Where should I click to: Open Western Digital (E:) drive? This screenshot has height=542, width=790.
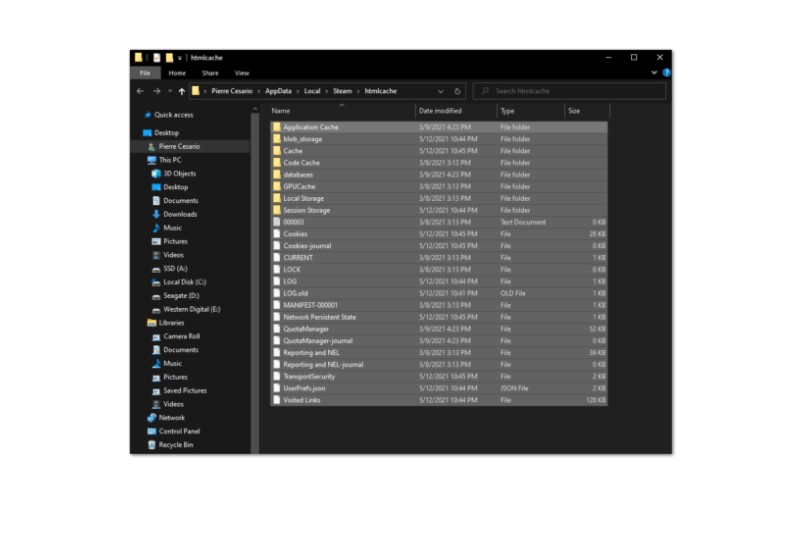click(191, 310)
